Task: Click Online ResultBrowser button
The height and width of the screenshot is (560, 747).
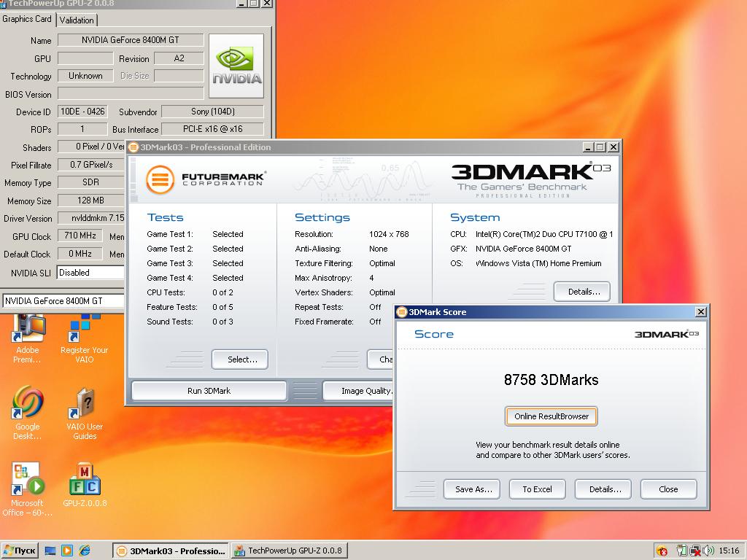Action: tap(551, 416)
